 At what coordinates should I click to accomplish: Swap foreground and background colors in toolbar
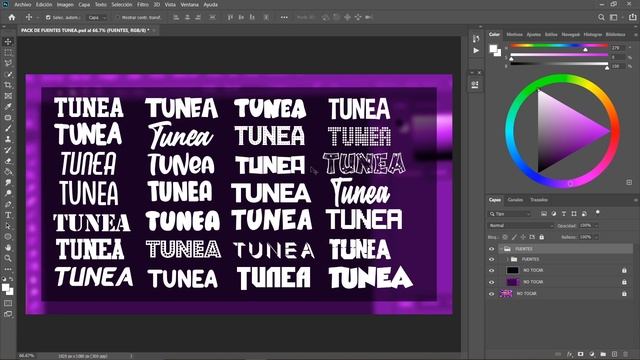click(x=11, y=279)
